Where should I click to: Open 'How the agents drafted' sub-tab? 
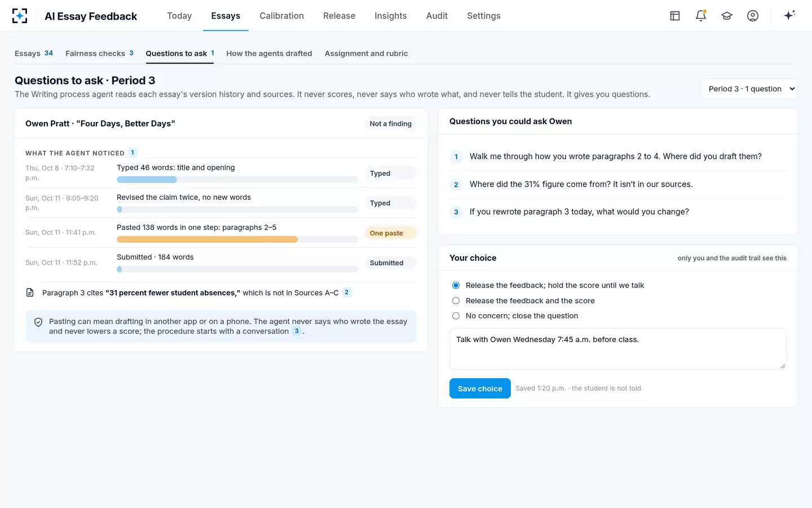pyautogui.click(x=269, y=54)
